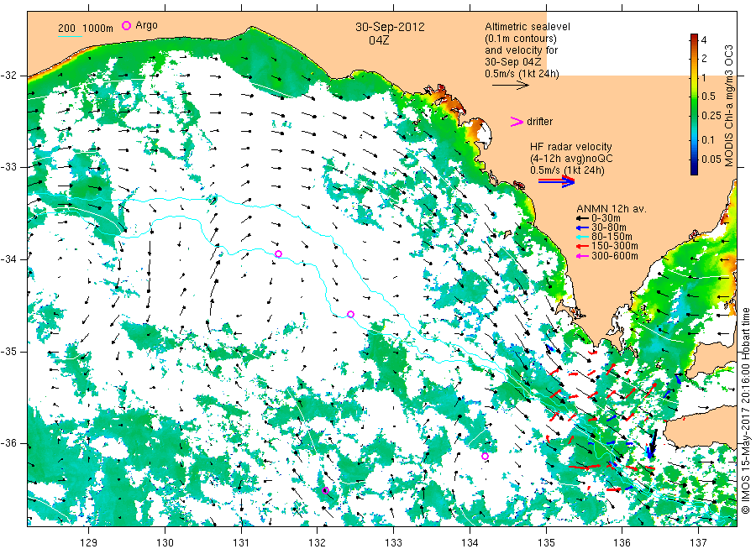
Task: Select the Argo float marker near 36.5S 132.1E
Action: pos(325,490)
